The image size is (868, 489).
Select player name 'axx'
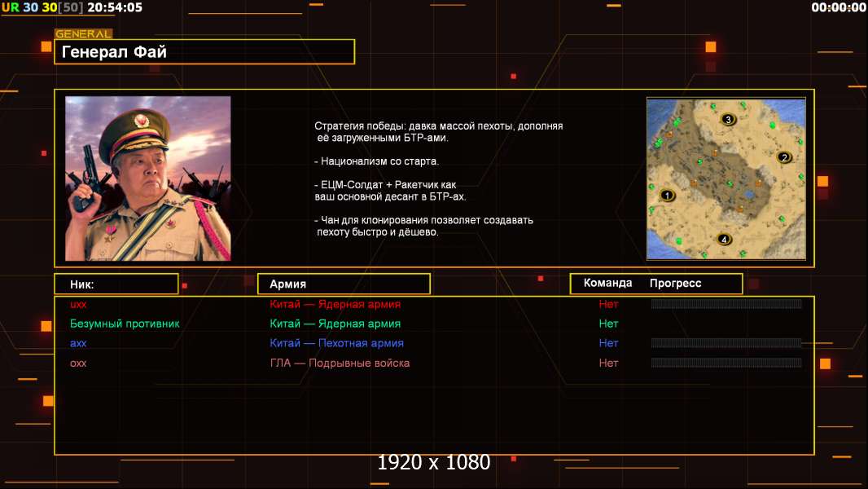pyautogui.click(x=78, y=343)
